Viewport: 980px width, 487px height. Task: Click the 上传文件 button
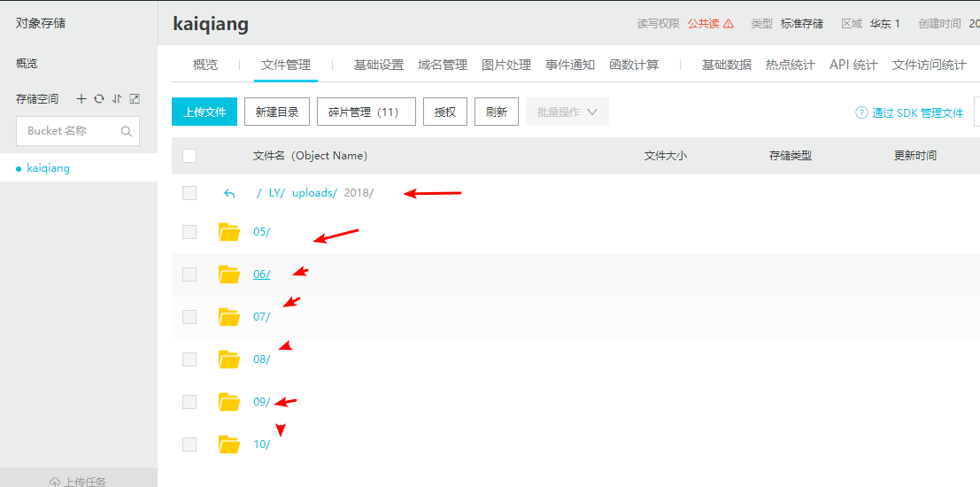click(204, 112)
